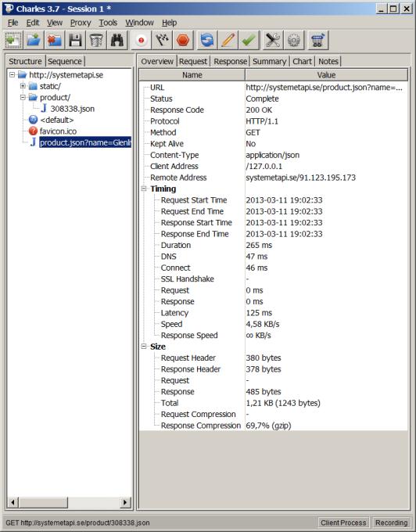This screenshot has width=416, height=532.
Task: Click the Open Session folder icon
Action: click(34, 41)
